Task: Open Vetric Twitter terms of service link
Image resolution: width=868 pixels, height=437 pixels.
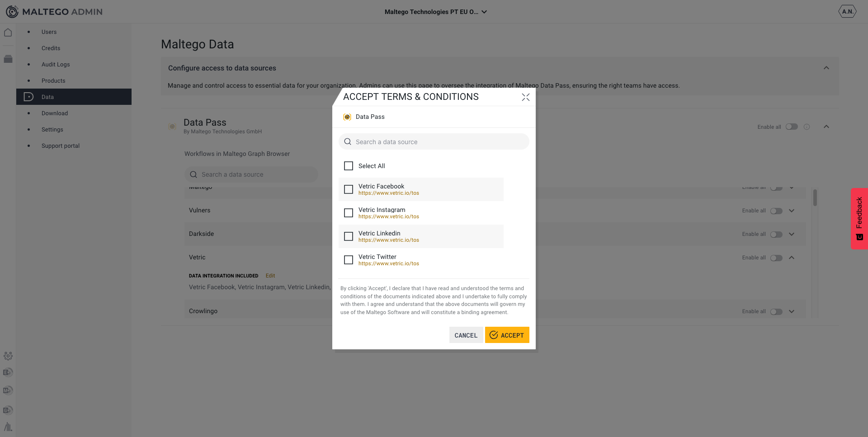Action: (389, 263)
